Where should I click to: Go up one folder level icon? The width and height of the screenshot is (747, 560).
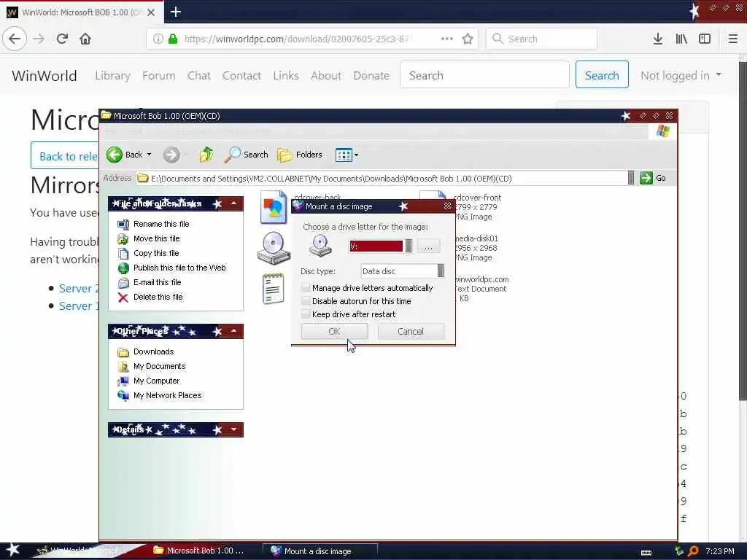pos(206,155)
